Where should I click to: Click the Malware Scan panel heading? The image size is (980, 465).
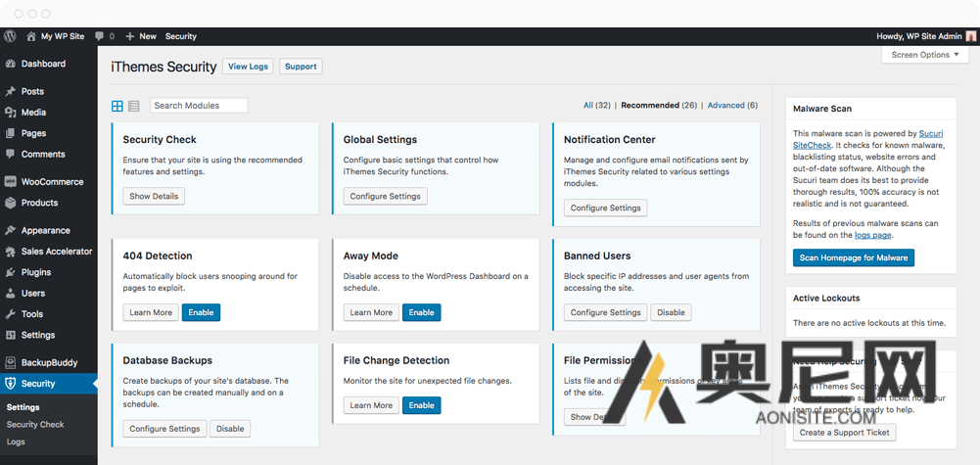coord(822,109)
